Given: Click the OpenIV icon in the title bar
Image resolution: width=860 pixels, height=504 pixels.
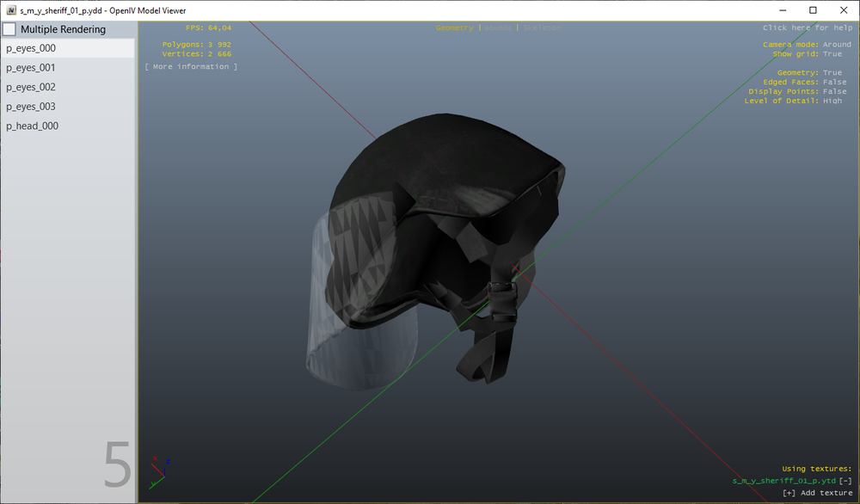Looking at the screenshot, I should [x=10, y=10].
